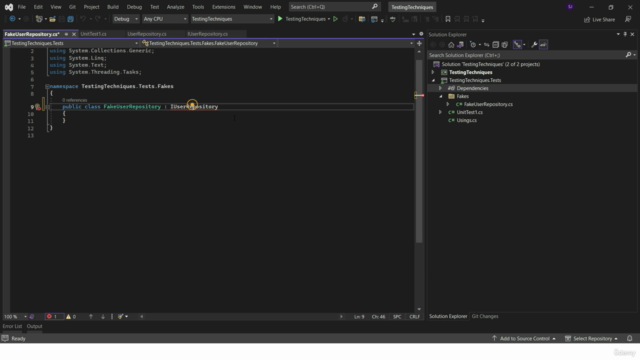
Task: Click the Solution Explorer search magnifier icon
Action: 629,55
